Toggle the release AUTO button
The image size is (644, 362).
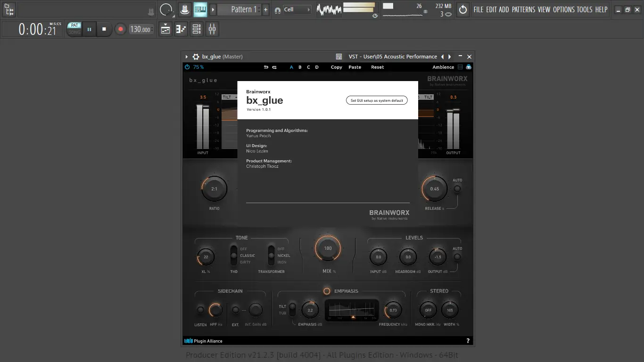coord(457,189)
